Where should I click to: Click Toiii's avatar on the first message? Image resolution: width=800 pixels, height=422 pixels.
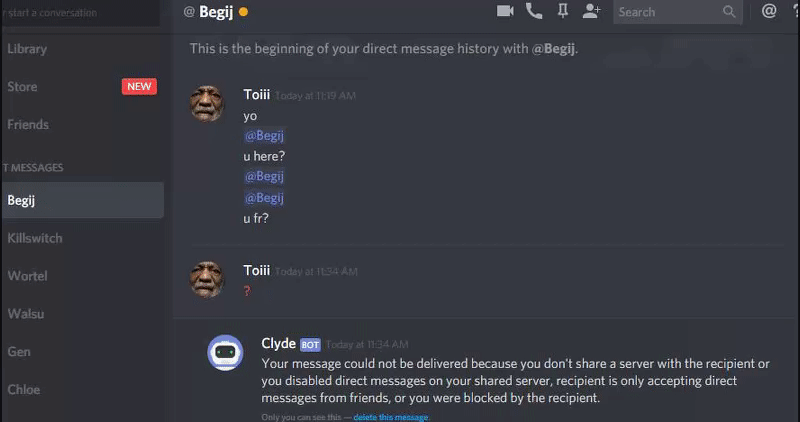tap(207, 104)
